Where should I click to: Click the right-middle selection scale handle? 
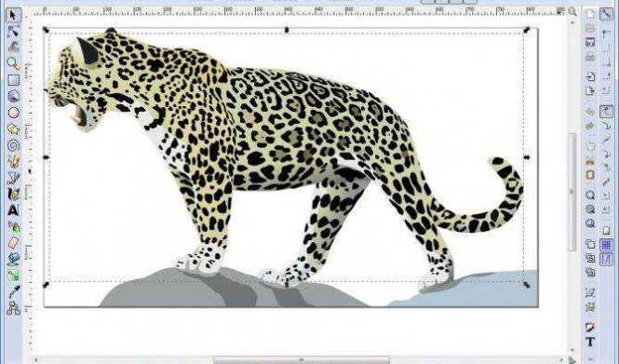click(527, 157)
